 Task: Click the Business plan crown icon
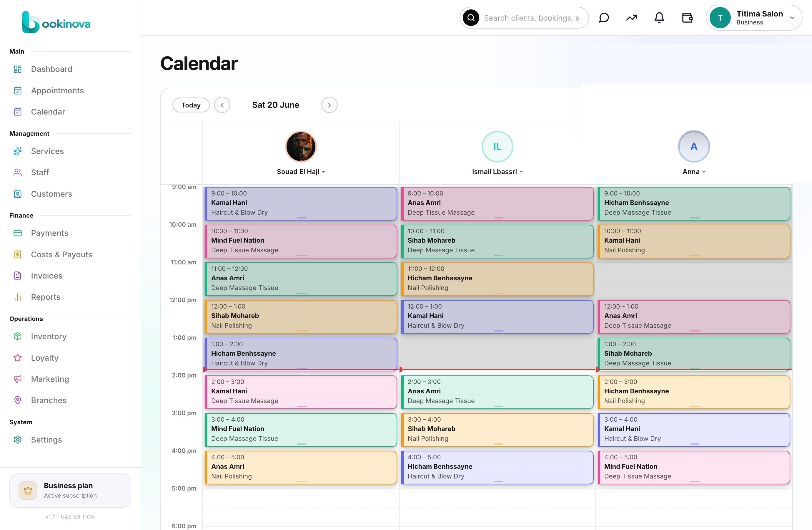tap(28, 490)
